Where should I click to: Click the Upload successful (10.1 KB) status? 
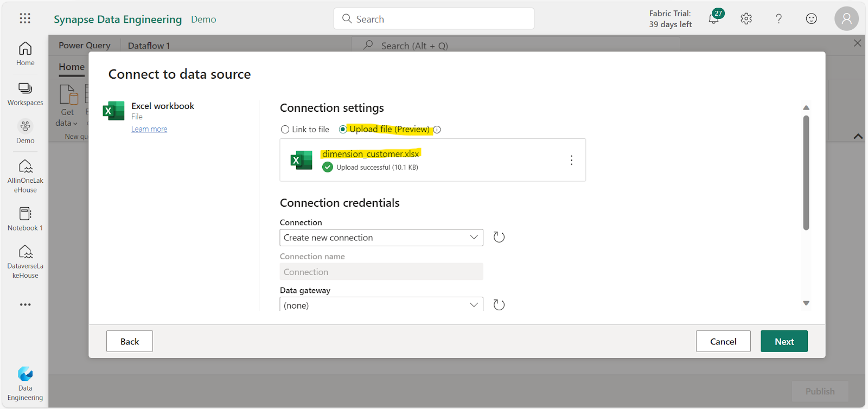point(377,167)
